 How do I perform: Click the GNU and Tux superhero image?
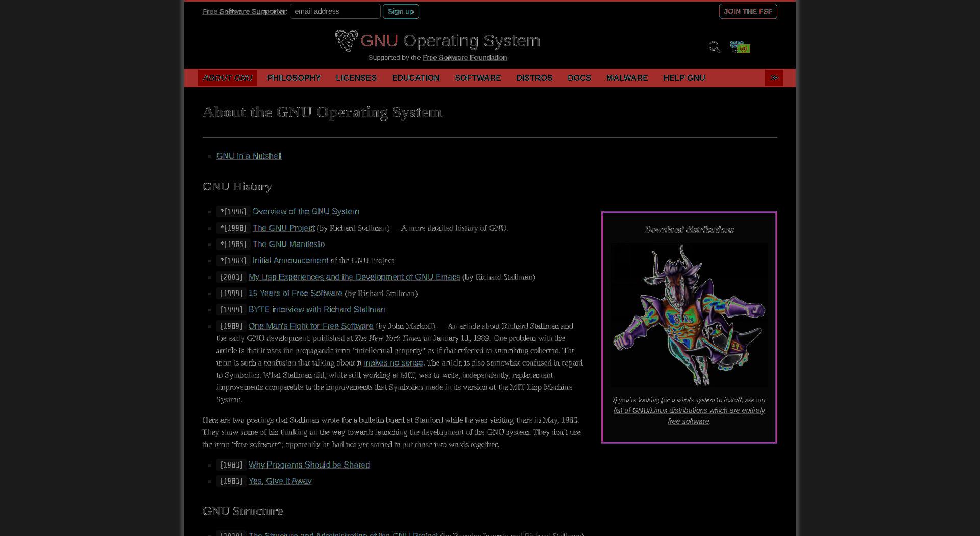(x=689, y=315)
